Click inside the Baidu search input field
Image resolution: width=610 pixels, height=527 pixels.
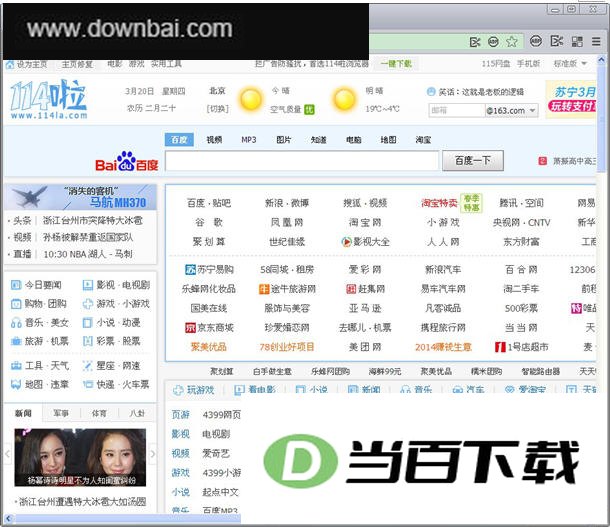click(302, 161)
